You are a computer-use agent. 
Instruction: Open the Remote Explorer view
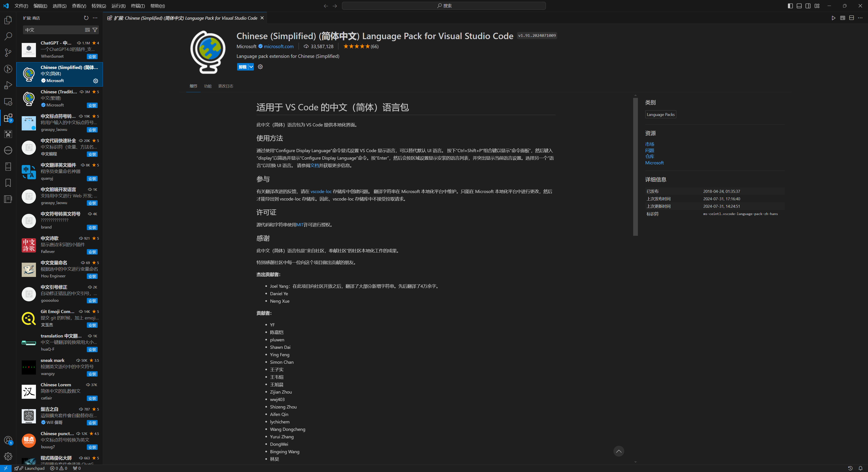click(8, 101)
